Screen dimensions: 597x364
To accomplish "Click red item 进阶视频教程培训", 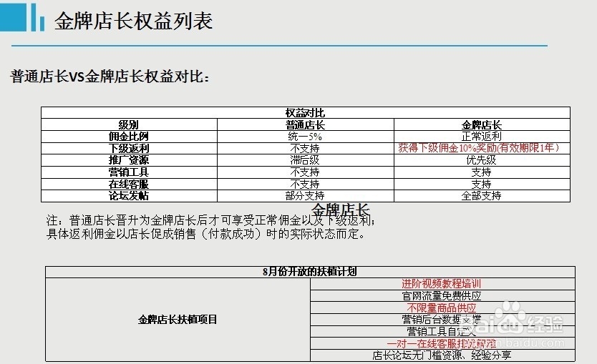I will point(442,284).
